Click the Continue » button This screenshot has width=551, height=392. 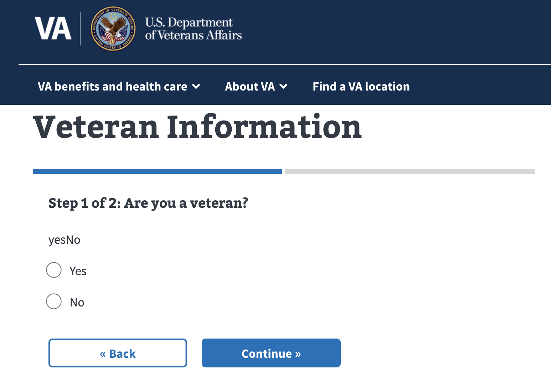pos(271,353)
